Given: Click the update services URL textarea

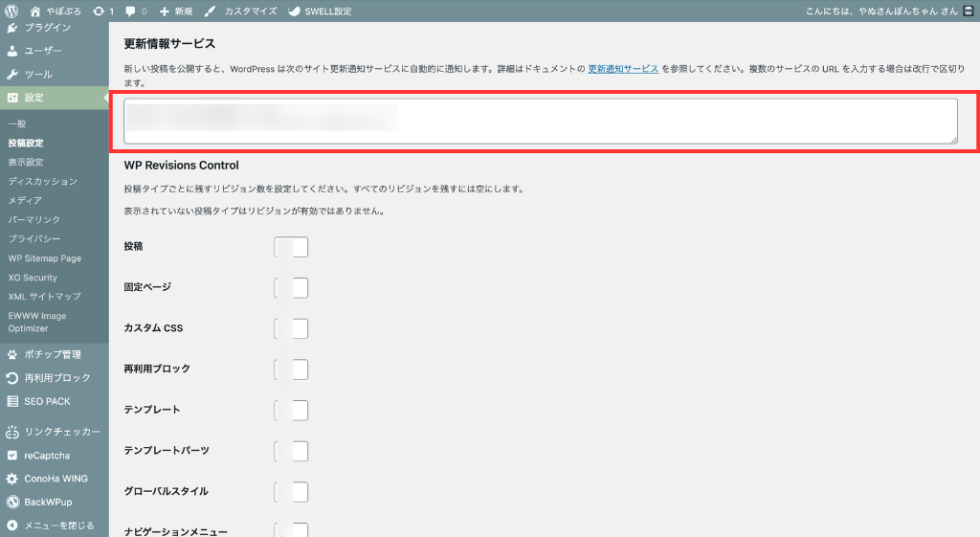Looking at the screenshot, I should pyautogui.click(x=541, y=122).
